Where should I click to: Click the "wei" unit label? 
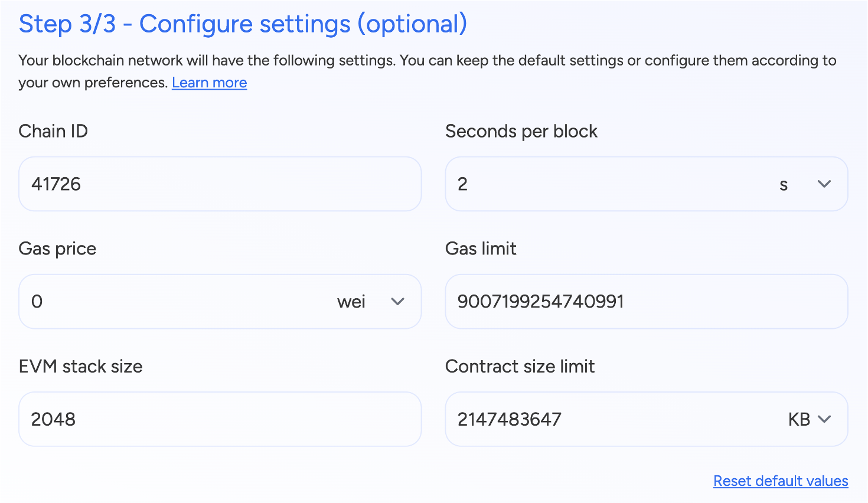point(351,301)
